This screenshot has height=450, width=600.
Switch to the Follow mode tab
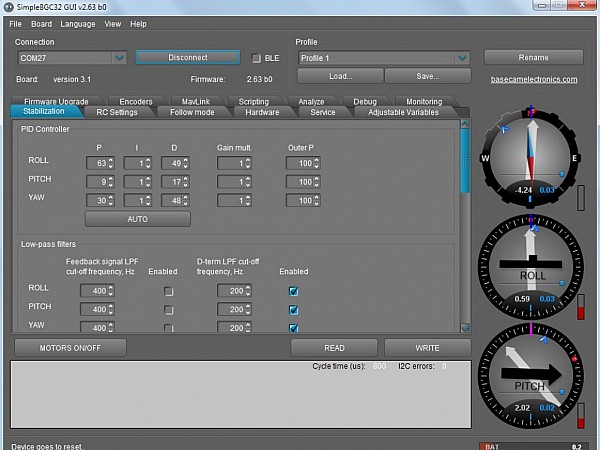click(192, 112)
